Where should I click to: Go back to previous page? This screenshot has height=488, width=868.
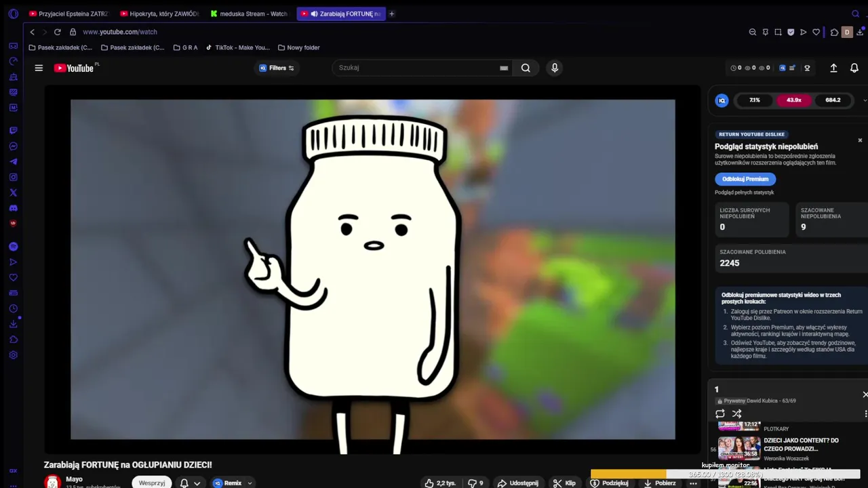click(32, 32)
